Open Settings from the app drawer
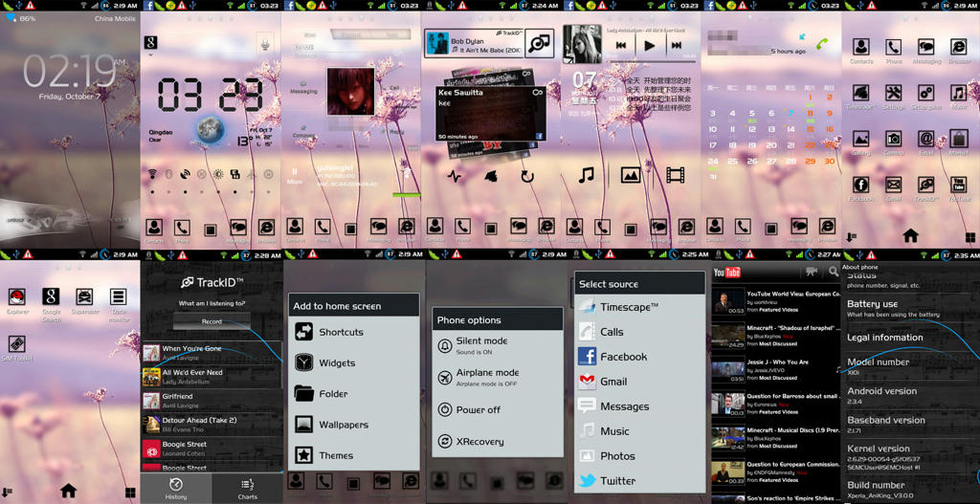 tap(893, 93)
